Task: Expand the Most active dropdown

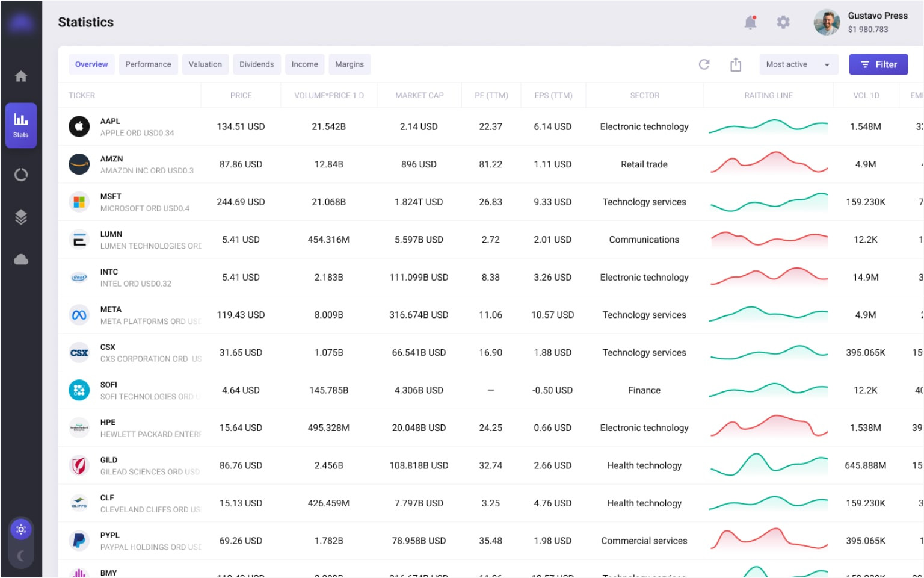Action: point(798,64)
